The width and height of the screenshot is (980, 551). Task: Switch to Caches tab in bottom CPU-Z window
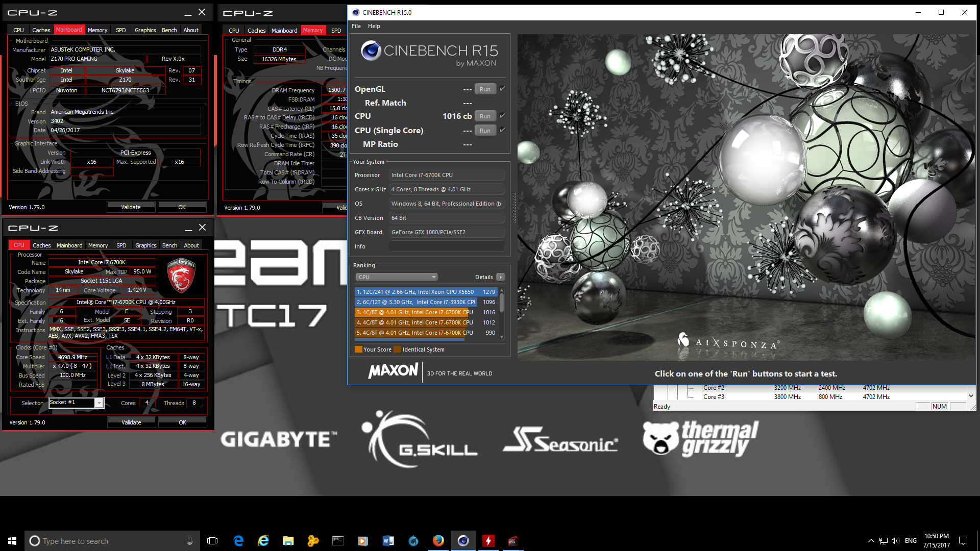click(x=42, y=245)
